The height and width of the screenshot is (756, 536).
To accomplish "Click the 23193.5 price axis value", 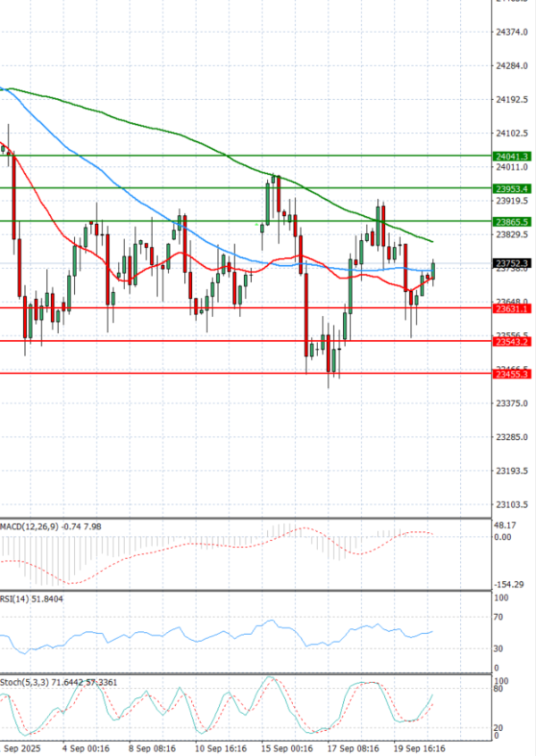I will click(x=512, y=470).
